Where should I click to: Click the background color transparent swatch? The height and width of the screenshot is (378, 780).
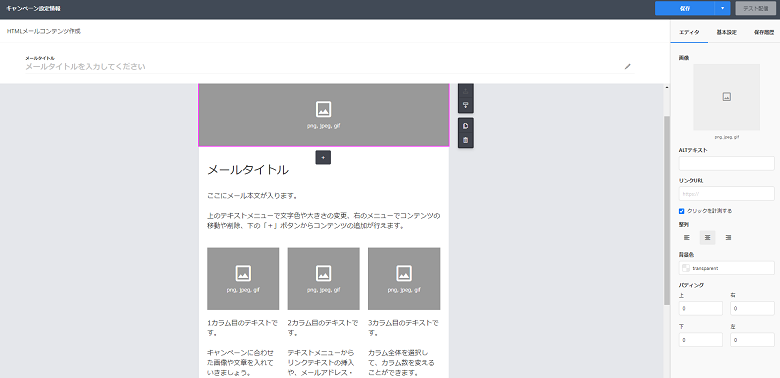pos(686,268)
